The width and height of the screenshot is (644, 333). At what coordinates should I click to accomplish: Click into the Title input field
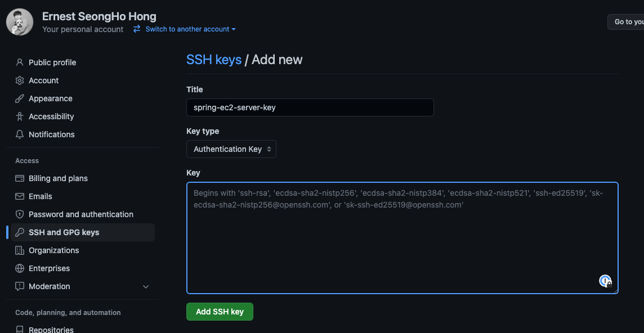click(310, 107)
